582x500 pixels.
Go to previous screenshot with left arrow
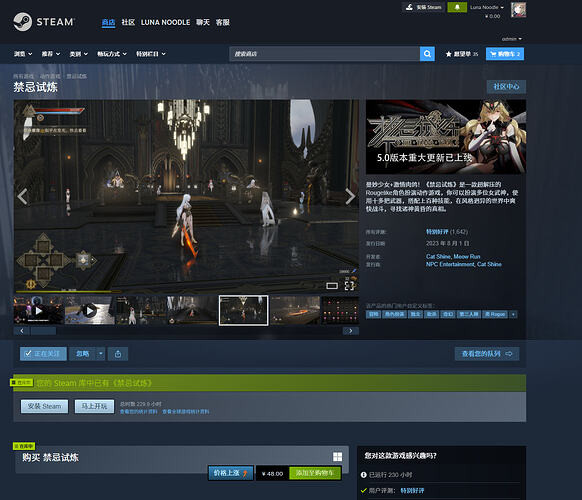pyautogui.click(x=23, y=196)
